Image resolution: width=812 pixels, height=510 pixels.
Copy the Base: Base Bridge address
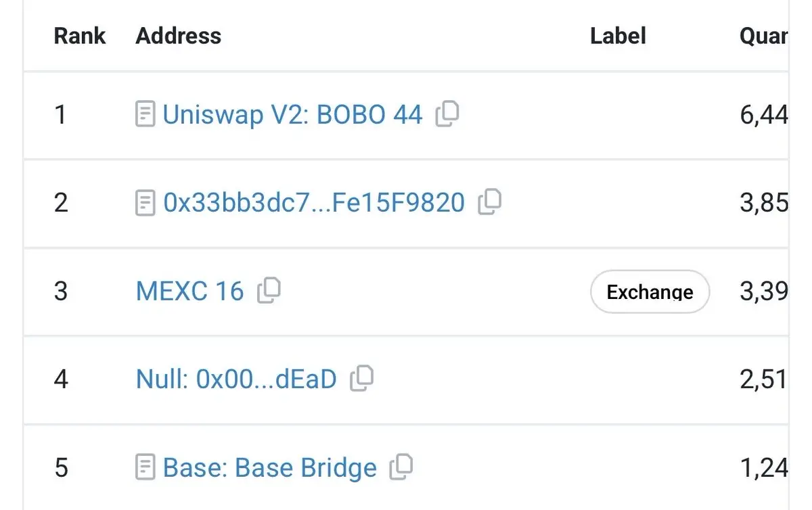(x=401, y=466)
